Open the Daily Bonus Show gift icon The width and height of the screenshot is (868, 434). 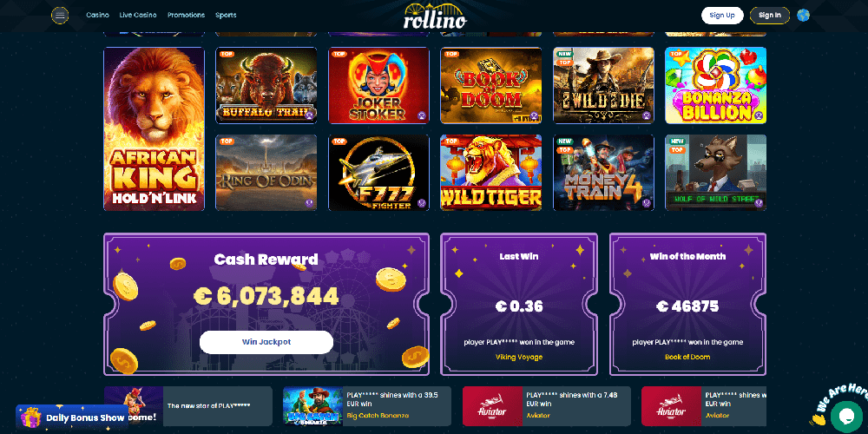click(30, 418)
